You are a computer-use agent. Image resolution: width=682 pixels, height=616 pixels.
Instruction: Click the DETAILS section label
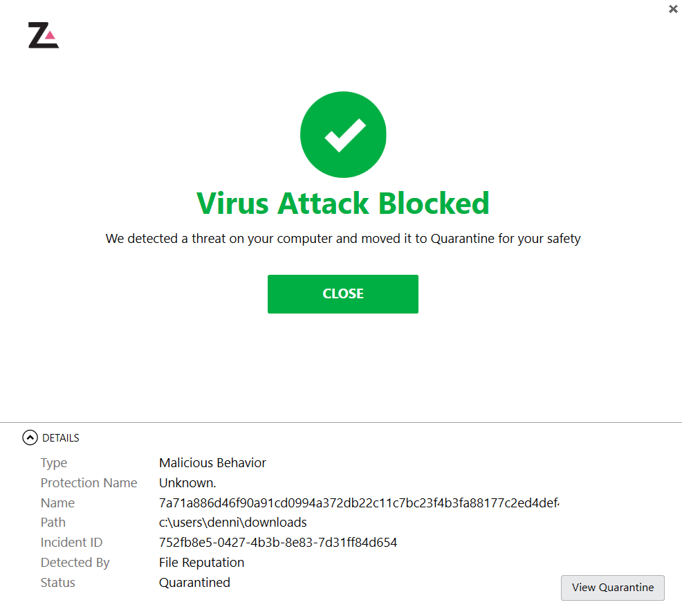tap(61, 438)
